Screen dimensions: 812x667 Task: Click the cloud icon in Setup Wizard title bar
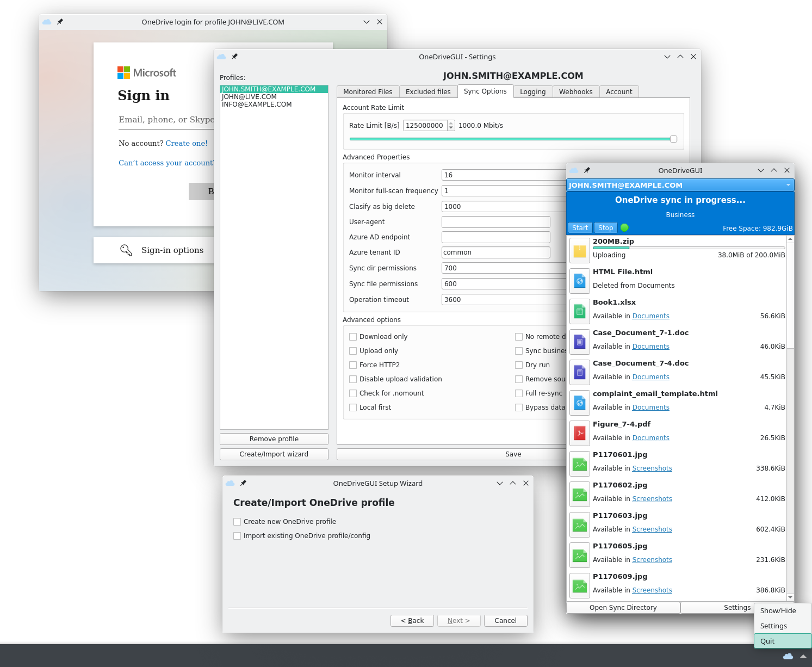(230, 483)
